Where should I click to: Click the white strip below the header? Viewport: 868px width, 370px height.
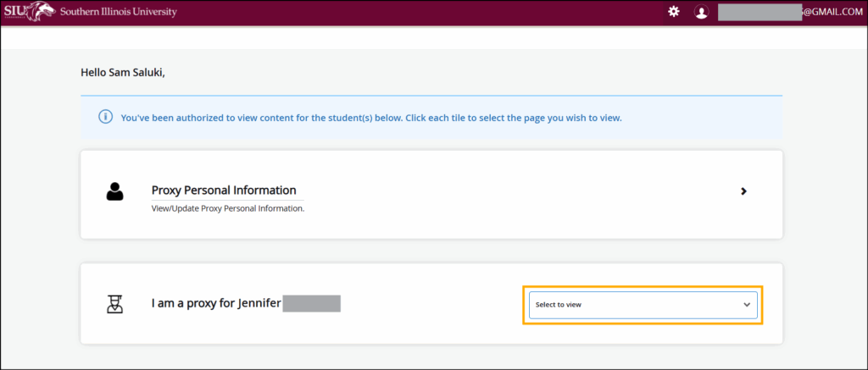click(x=424, y=37)
